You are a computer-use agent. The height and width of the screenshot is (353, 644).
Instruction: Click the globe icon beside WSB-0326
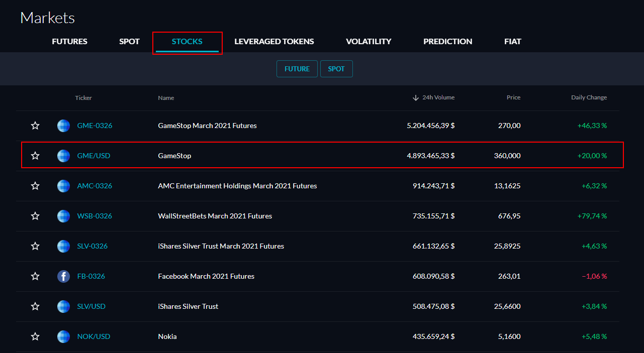[x=63, y=216]
